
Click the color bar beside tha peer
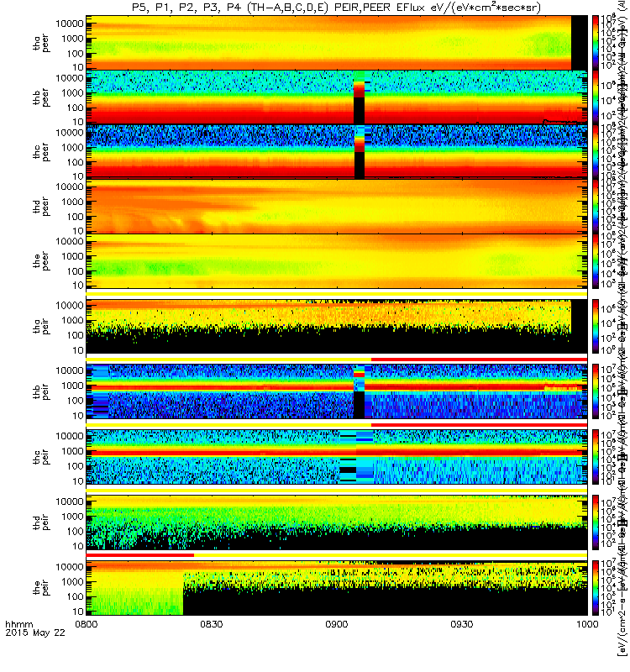tap(596, 43)
